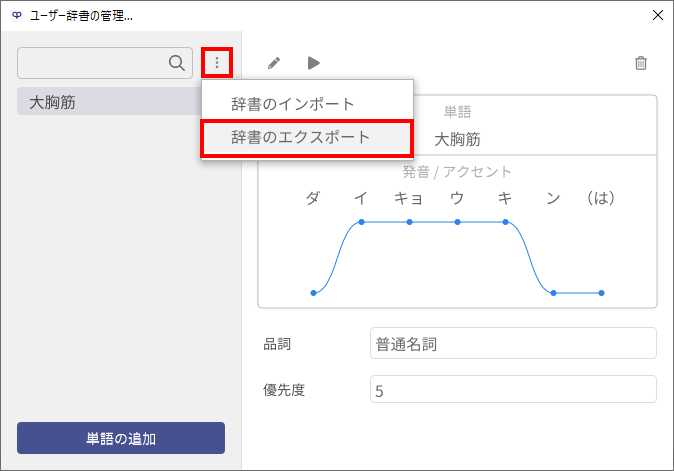Image resolution: width=674 pixels, height=471 pixels.
Task: Open the three-dot dictionary options menu
Action: point(217,63)
